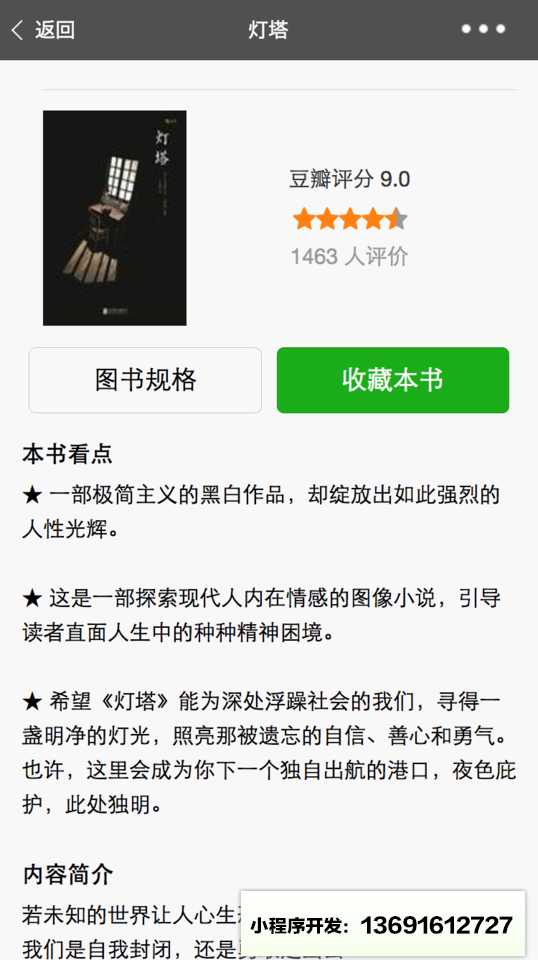Open the 灯塔 book cover image

(x=114, y=218)
